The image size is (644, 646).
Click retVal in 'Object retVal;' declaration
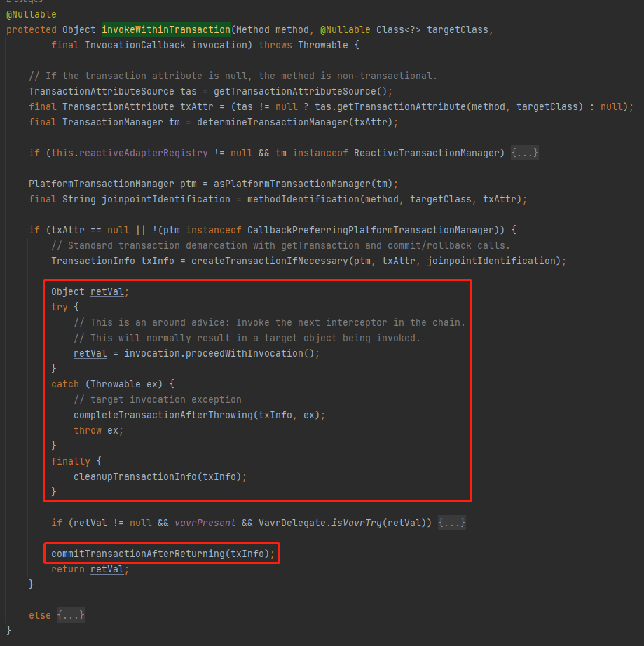point(107,292)
